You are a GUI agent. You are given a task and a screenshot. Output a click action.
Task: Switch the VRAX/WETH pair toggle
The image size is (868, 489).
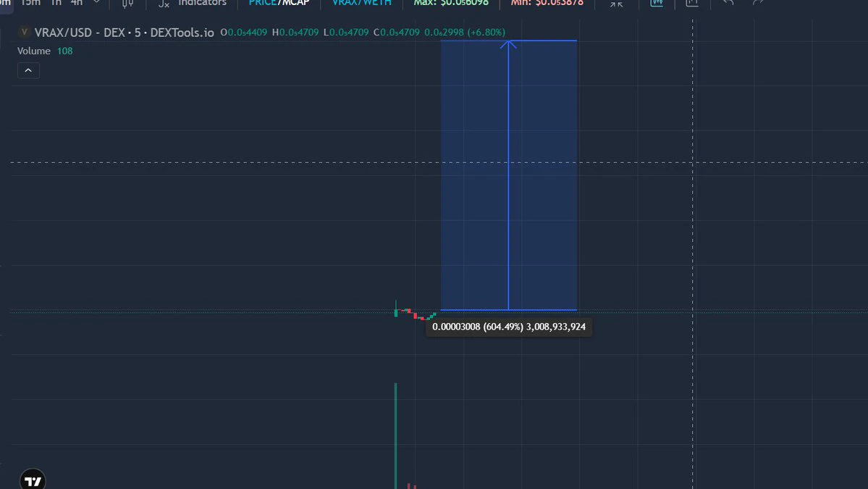pos(361,3)
